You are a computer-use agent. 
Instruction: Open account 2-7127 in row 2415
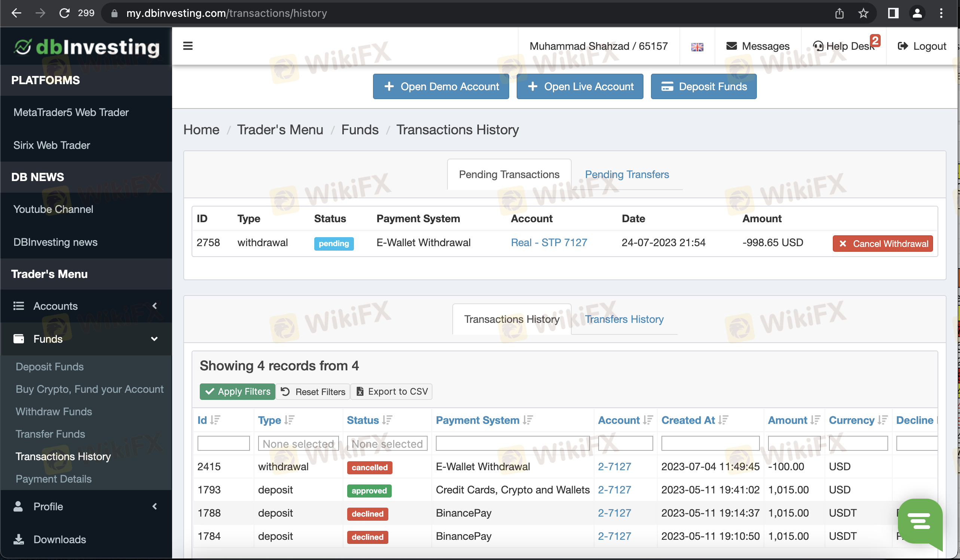pos(614,467)
